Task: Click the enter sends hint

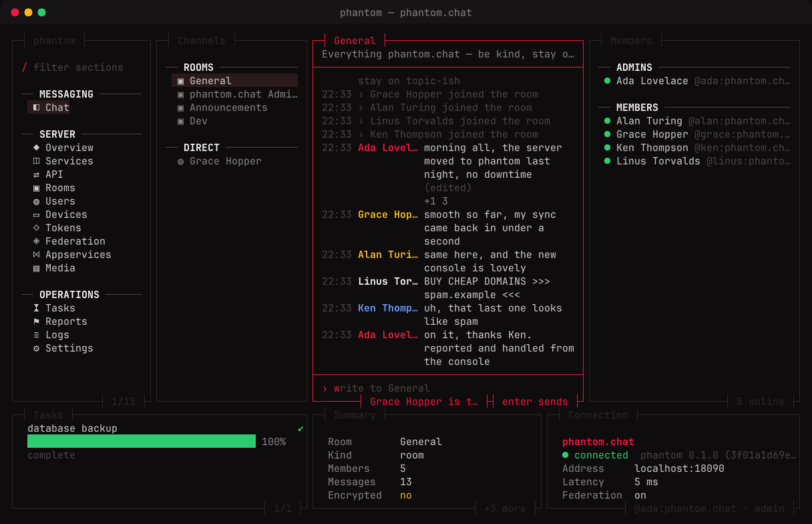Action: [535, 402]
